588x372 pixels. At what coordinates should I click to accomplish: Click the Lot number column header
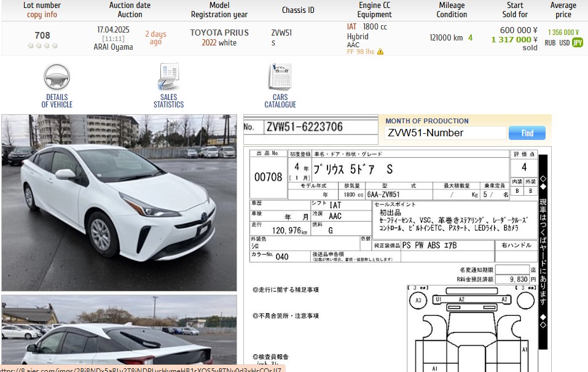point(42,6)
